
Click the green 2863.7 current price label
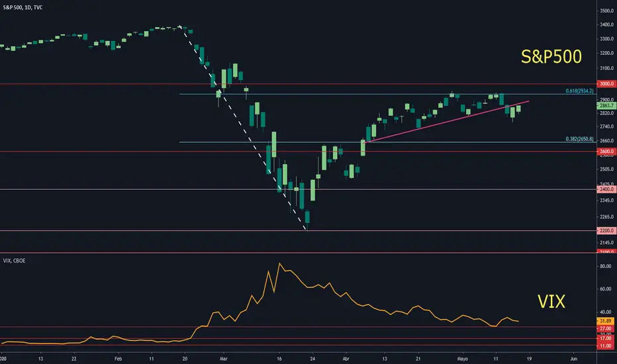(x=607, y=105)
